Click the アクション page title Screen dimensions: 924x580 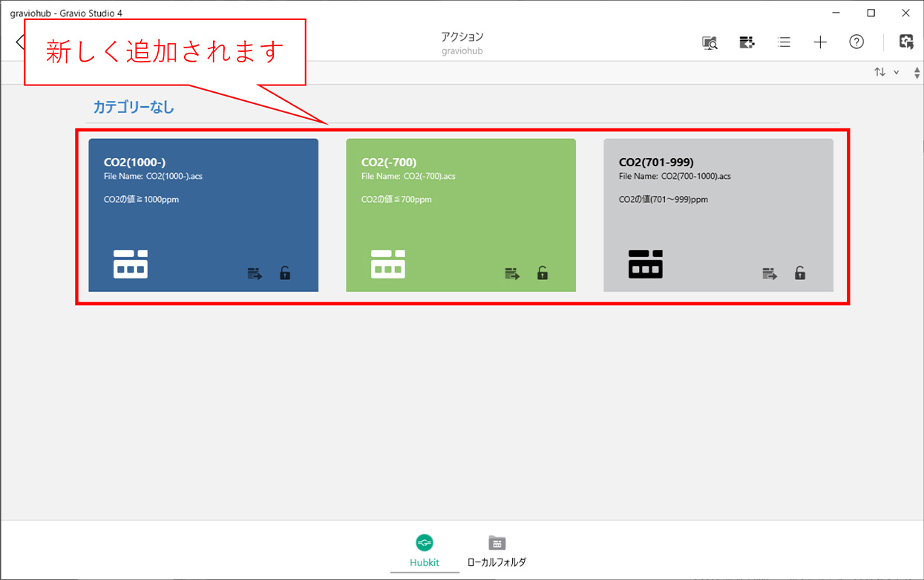pyautogui.click(x=462, y=36)
